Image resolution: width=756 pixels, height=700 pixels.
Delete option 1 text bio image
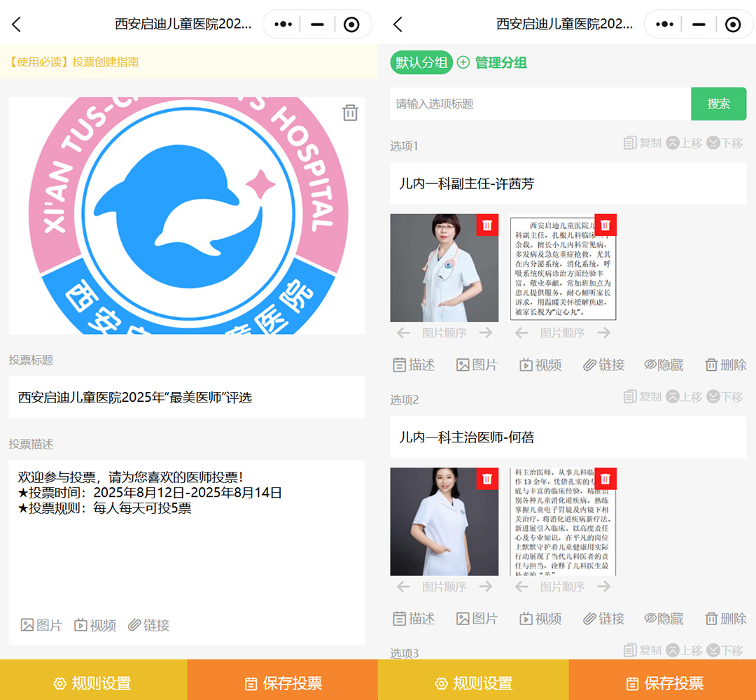(605, 225)
